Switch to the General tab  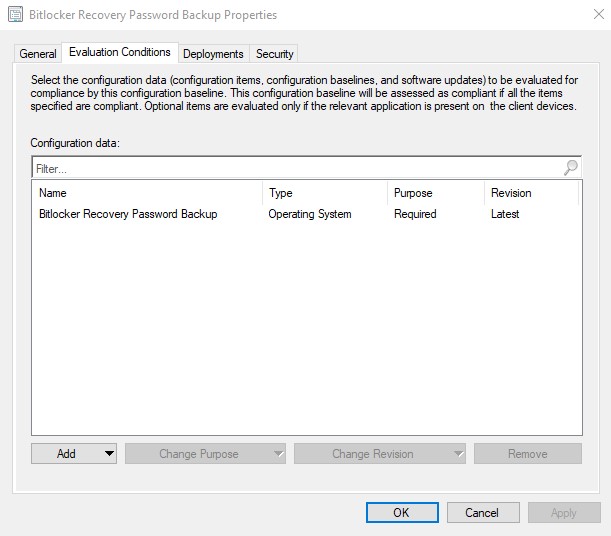38,53
